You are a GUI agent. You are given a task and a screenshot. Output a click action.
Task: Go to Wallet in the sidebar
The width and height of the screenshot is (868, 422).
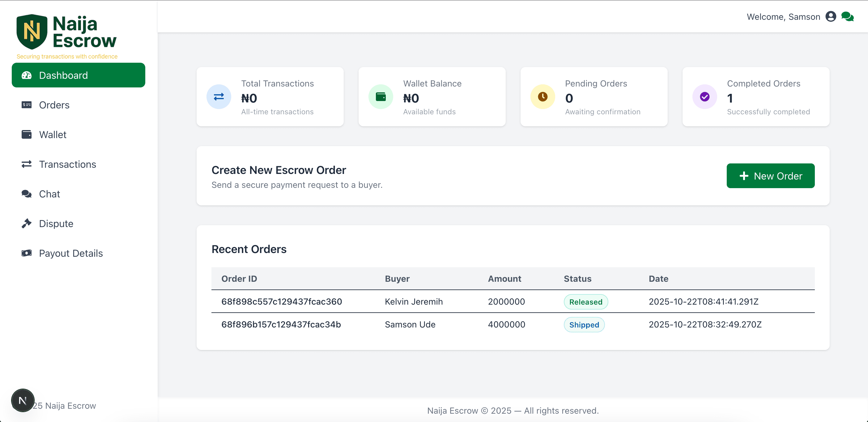pos(53,135)
